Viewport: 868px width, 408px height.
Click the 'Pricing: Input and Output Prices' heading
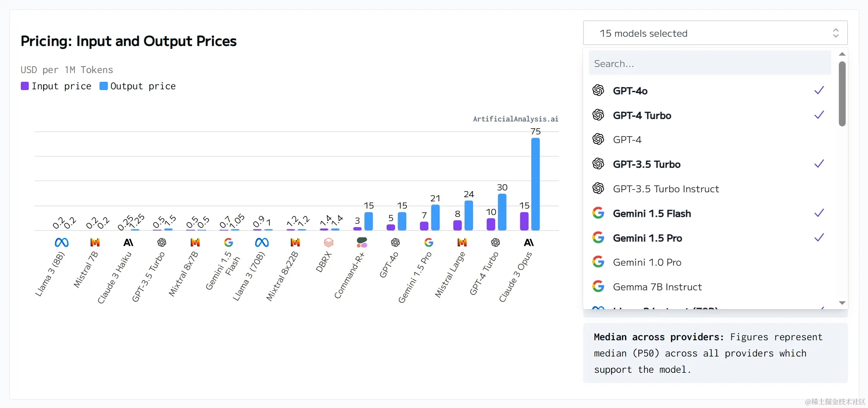(129, 41)
